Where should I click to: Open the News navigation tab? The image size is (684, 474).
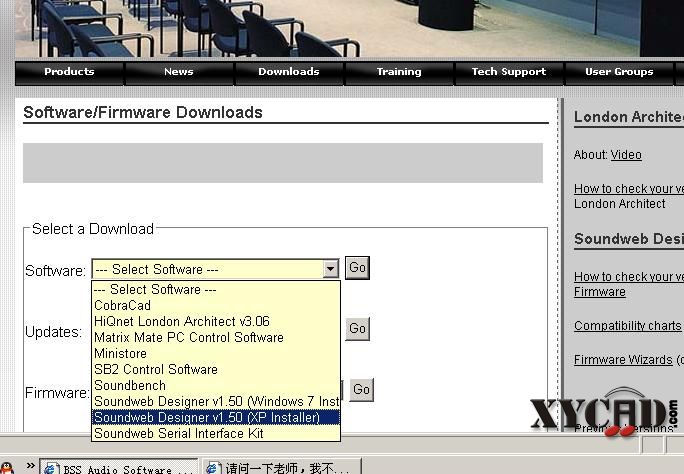(179, 72)
